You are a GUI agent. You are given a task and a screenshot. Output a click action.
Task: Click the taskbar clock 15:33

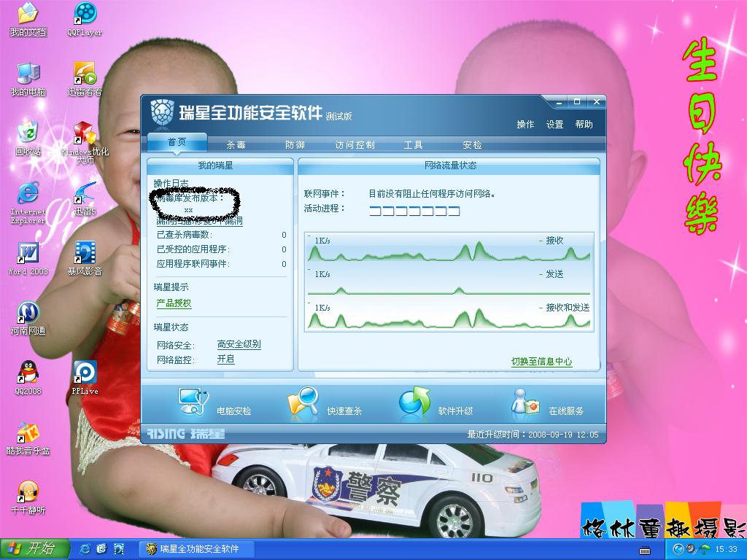pos(726,549)
